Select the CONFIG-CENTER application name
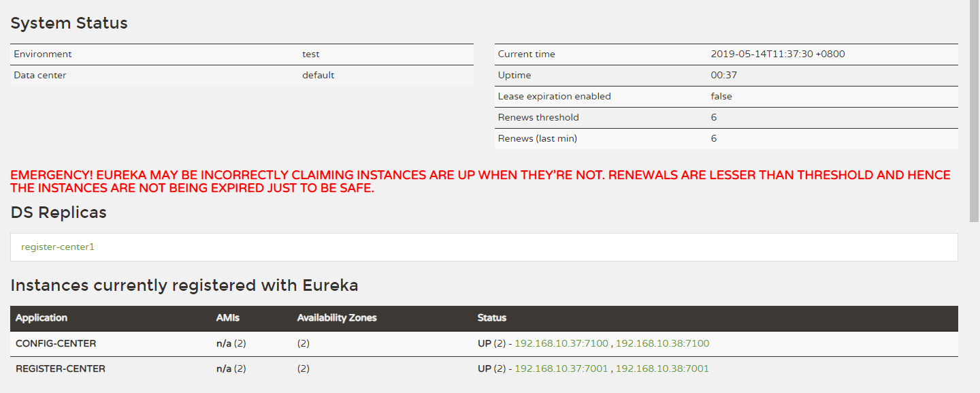Viewport: 980px width, 393px height. pyautogui.click(x=56, y=344)
